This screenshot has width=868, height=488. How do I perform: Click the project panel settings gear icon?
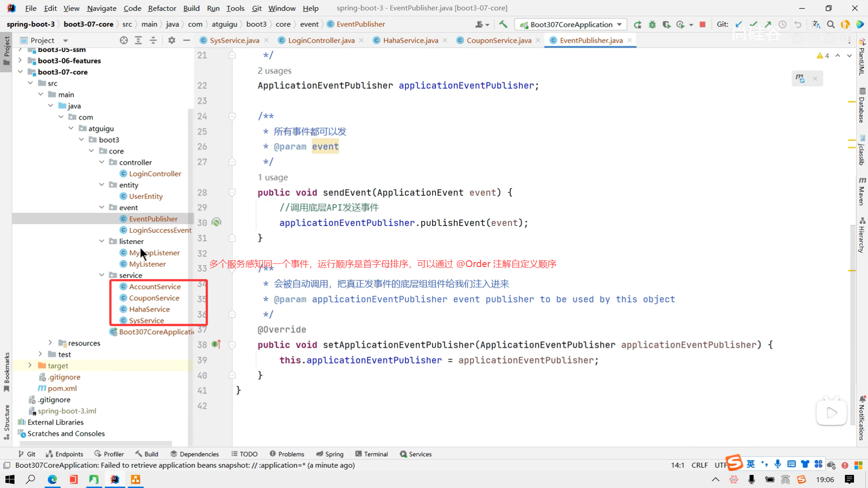[x=171, y=40]
